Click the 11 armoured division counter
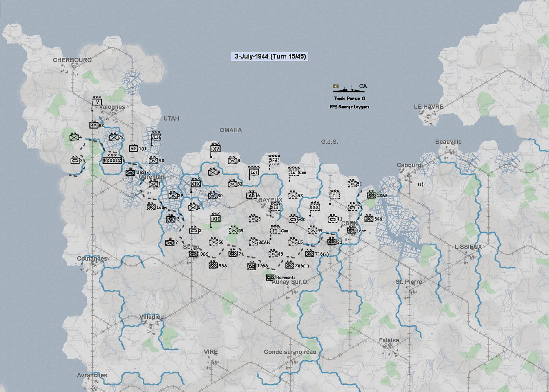The image size is (549, 392). point(332,219)
